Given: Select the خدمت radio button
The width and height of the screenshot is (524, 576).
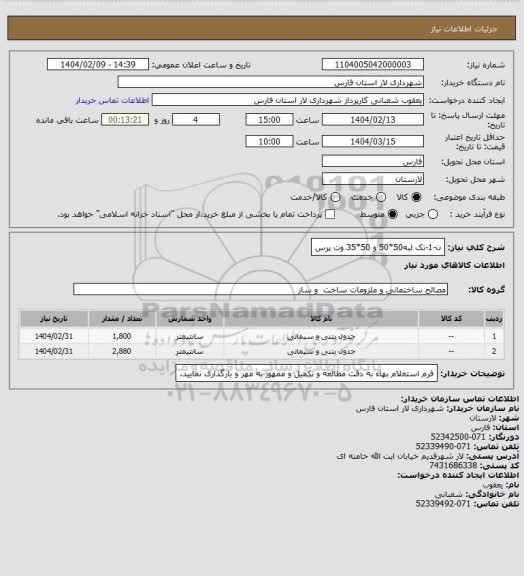Looking at the screenshot, I should (x=381, y=197).
